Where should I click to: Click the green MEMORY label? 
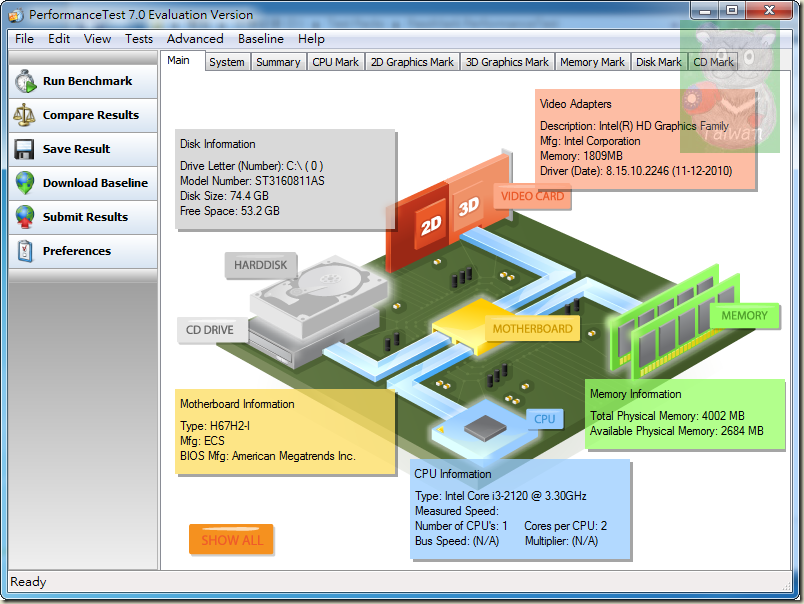[744, 316]
